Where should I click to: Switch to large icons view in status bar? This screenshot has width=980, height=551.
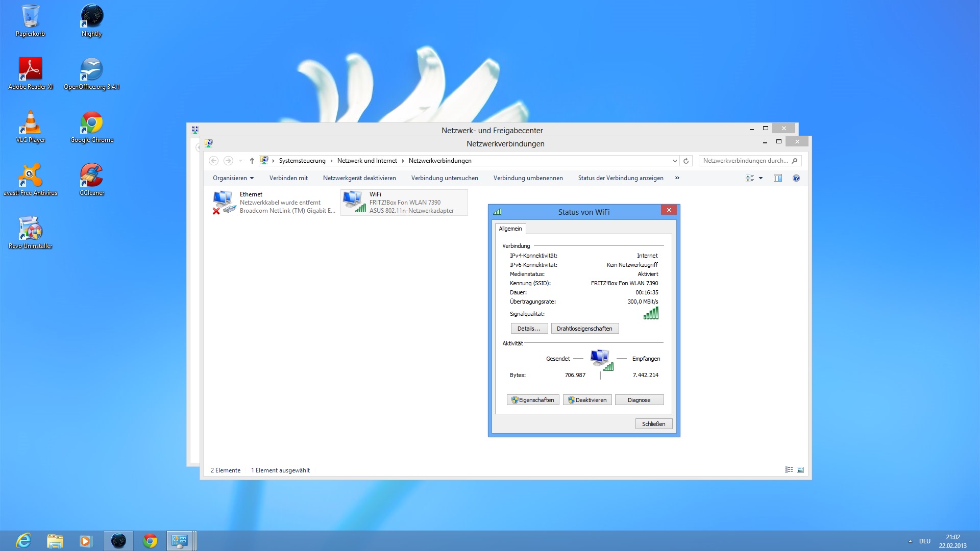[800, 470]
